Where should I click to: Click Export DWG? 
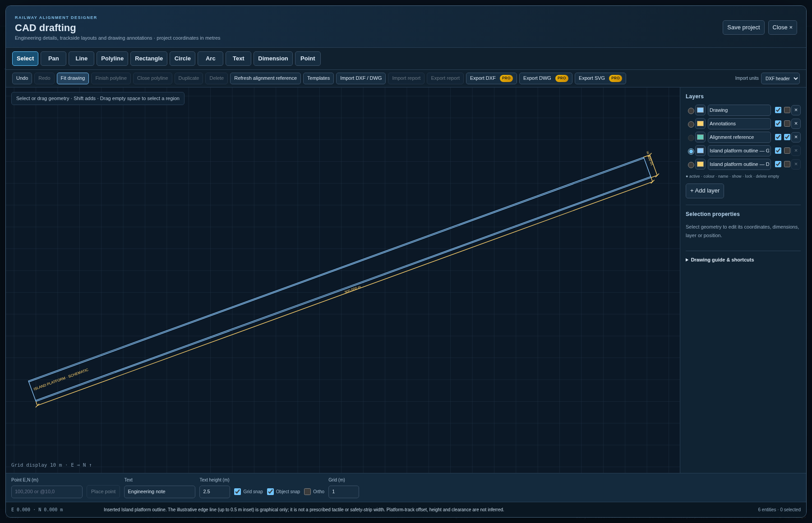pos(545,78)
